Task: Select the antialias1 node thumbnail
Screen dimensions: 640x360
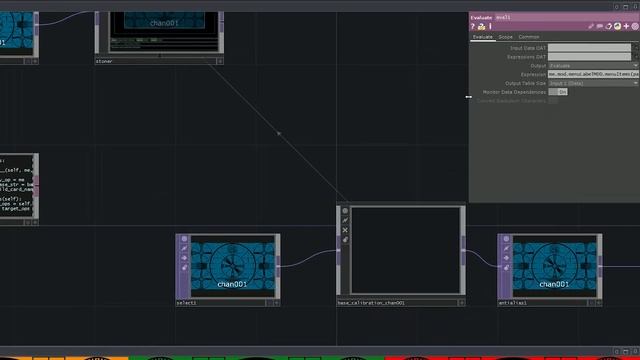Action: (x=554, y=266)
